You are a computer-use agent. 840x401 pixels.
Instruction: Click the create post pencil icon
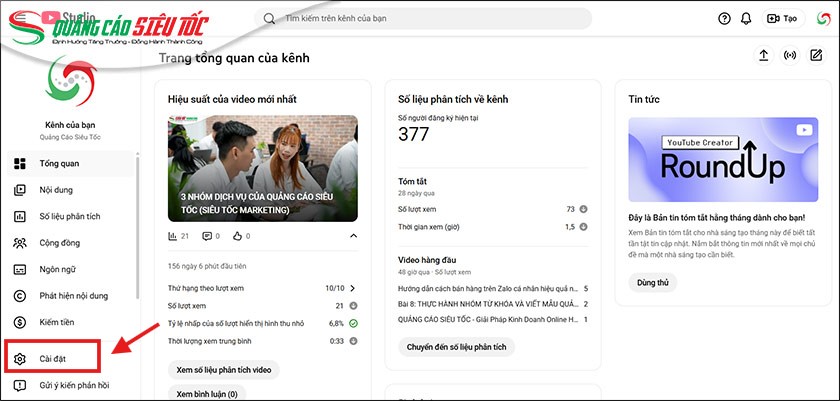tap(816, 56)
